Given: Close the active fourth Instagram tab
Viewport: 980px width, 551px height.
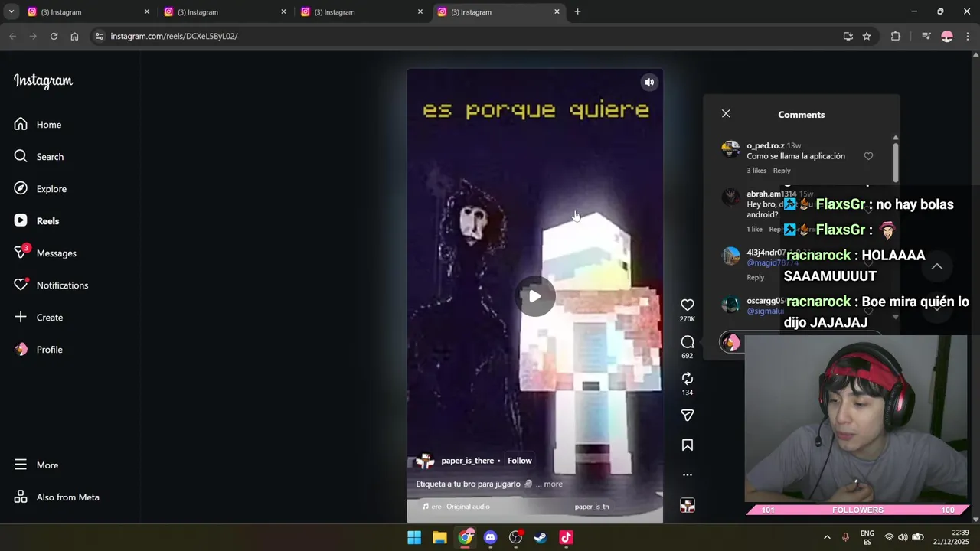Looking at the screenshot, I should pos(557,12).
